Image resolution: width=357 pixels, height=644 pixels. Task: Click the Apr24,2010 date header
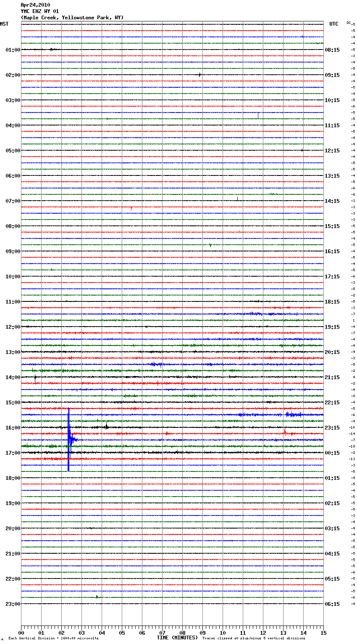(x=35, y=5)
